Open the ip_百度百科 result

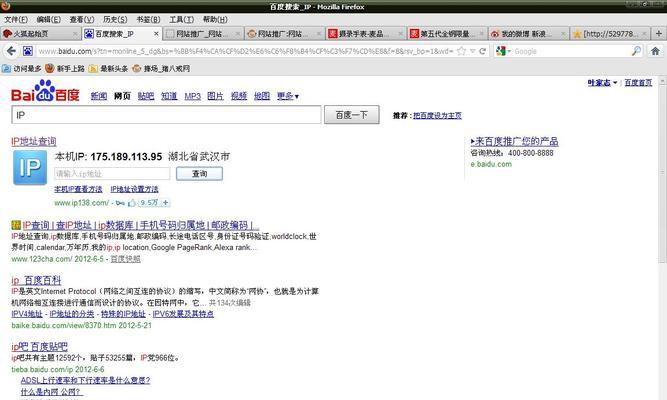tap(36, 280)
